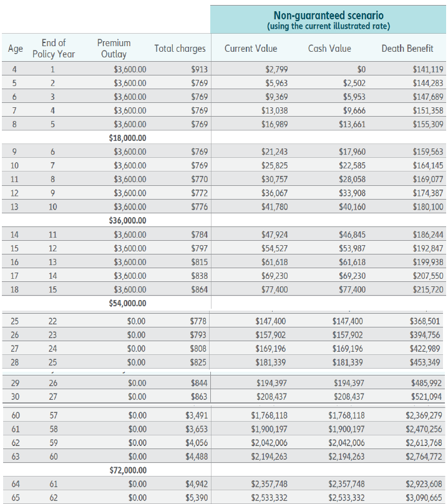Select the $72,000.00 premium subtotal
This screenshot has width=448, height=504.
coord(128,470)
